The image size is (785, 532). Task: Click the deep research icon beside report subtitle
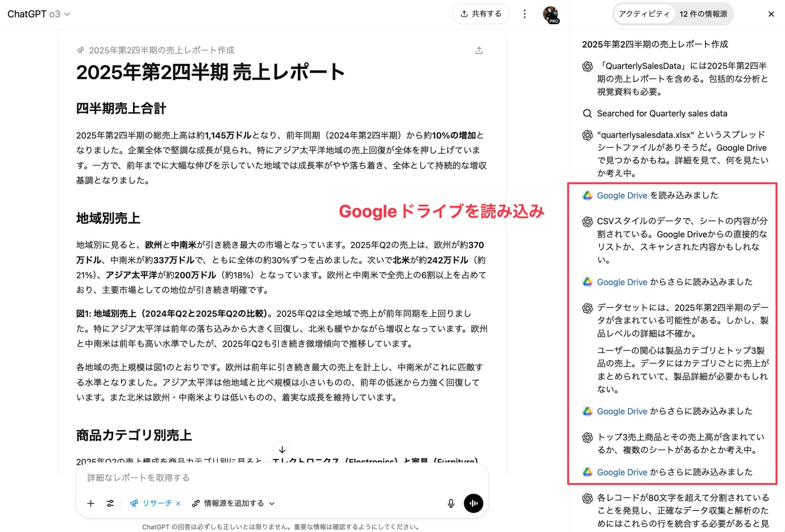tap(81, 50)
